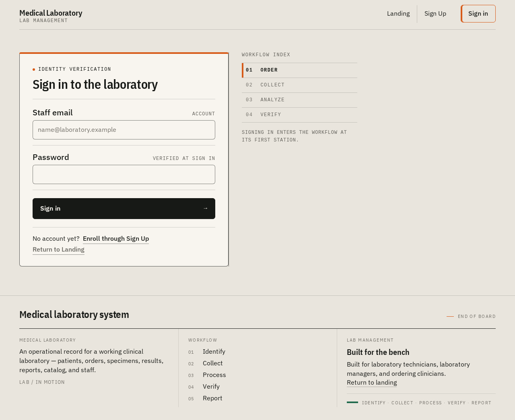Click the Password field label

(x=51, y=157)
